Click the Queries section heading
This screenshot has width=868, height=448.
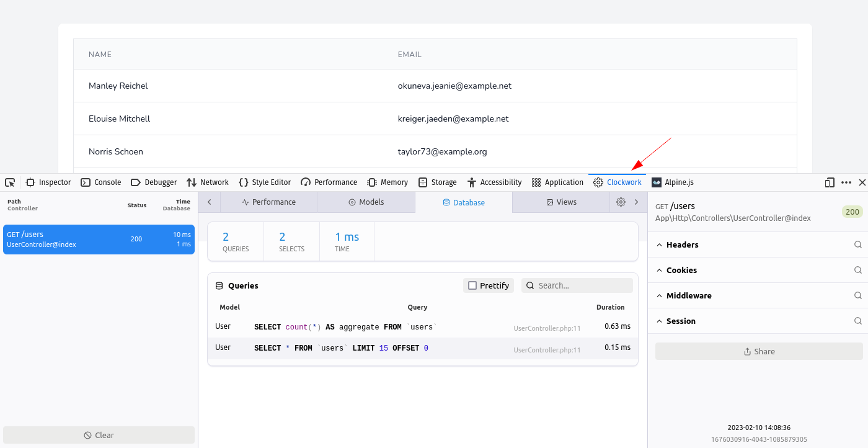click(x=243, y=285)
